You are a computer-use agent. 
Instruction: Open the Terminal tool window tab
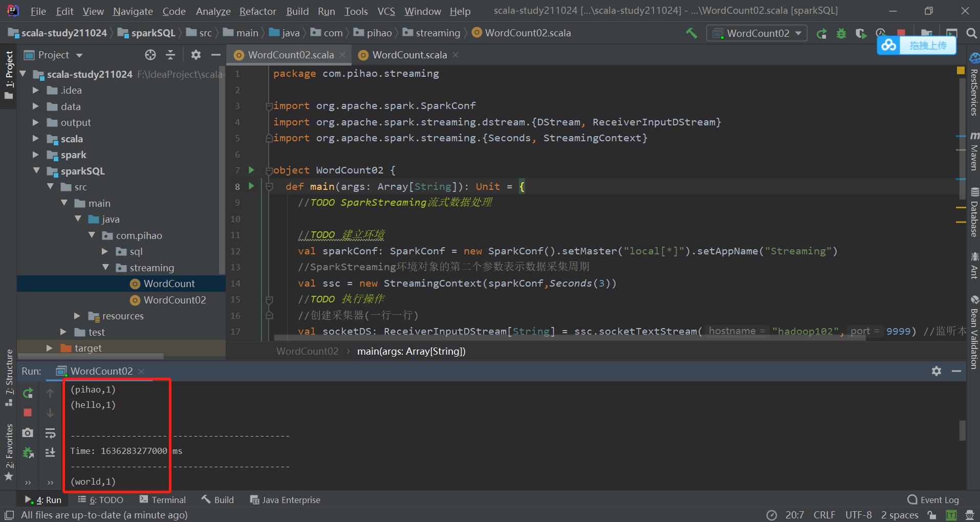tap(163, 500)
